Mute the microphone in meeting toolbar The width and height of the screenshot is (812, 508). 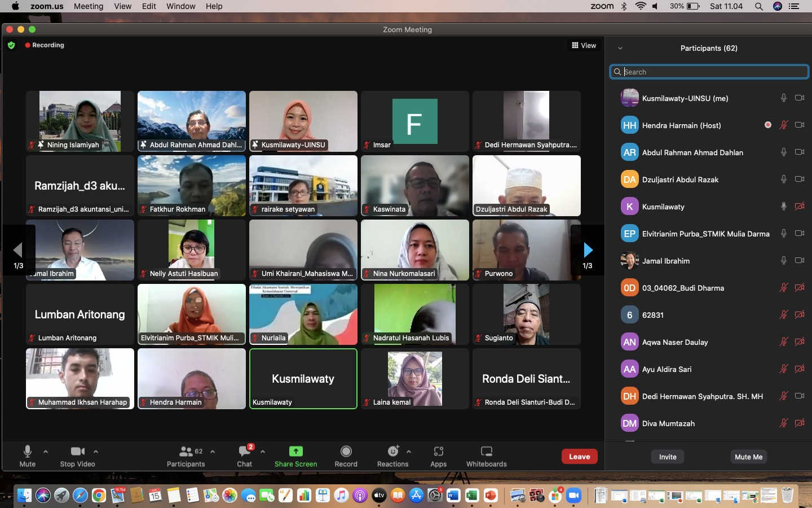pyautogui.click(x=27, y=452)
